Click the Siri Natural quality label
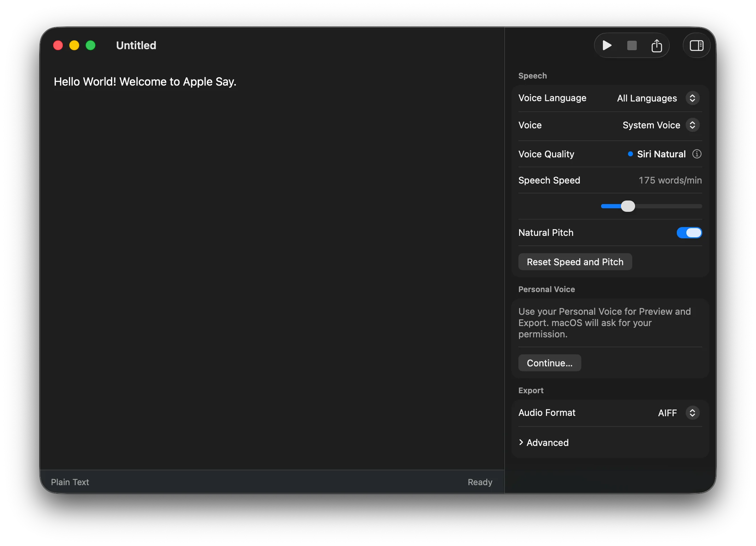 [x=661, y=154]
